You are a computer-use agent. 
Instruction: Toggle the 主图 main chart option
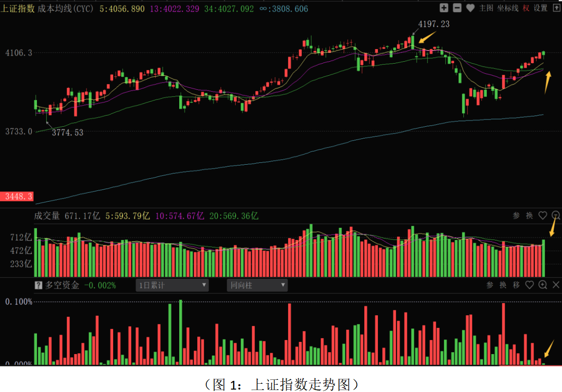tap(486, 8)
